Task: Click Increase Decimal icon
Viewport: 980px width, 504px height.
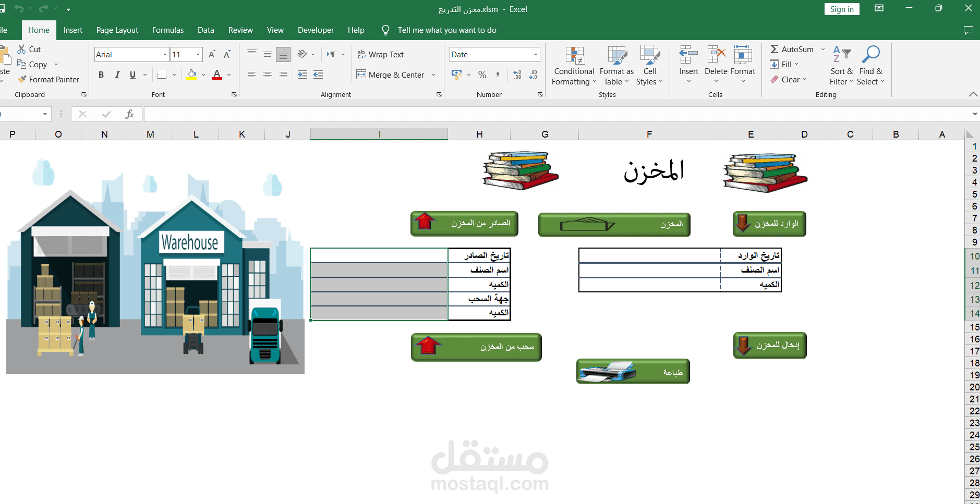Action: point(517,75)
